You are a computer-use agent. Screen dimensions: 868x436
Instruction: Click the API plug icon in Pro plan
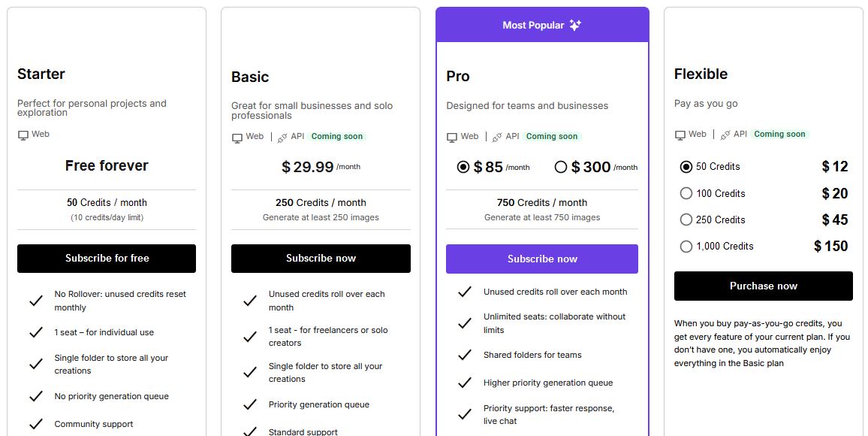click(x=497, y=138)
